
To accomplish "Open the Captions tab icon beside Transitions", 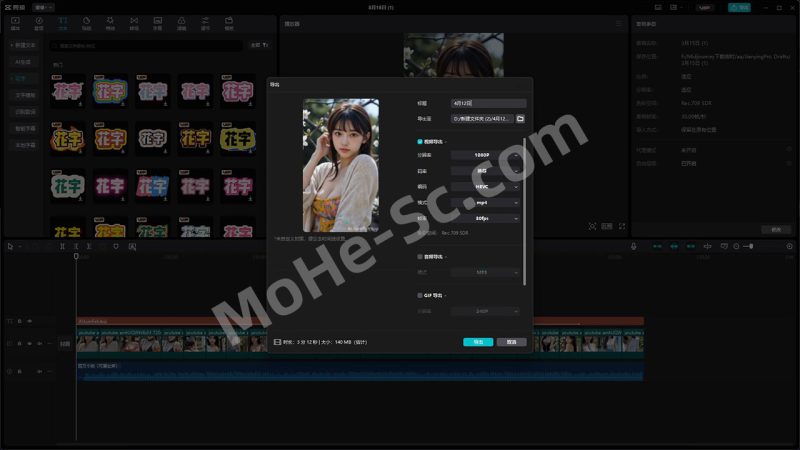I will point(158,23).
